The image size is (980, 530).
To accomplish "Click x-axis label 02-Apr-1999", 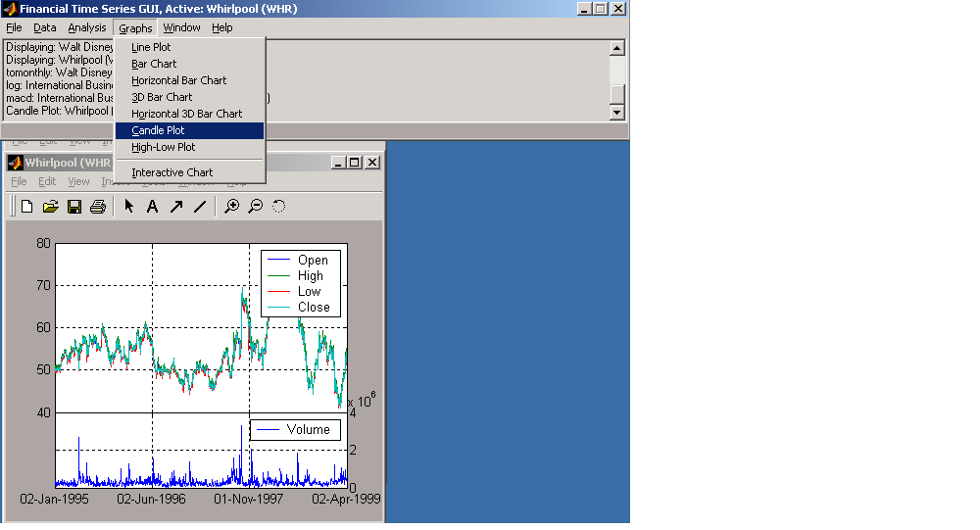I will coord(346,499).
